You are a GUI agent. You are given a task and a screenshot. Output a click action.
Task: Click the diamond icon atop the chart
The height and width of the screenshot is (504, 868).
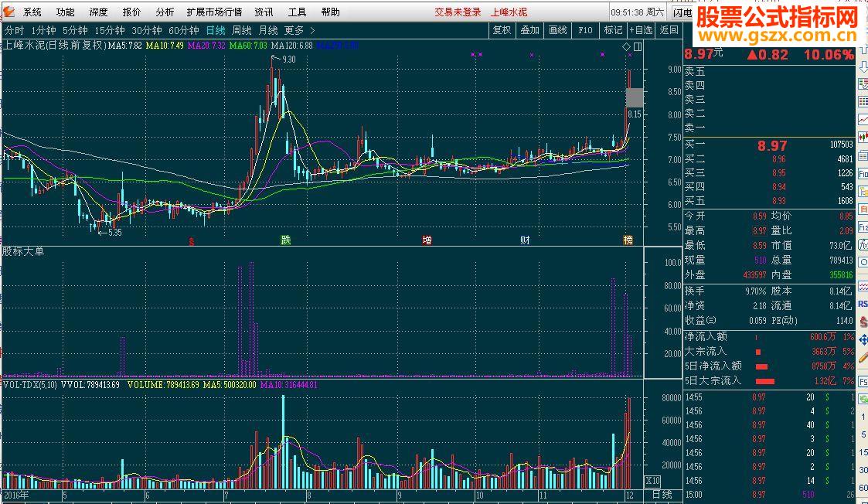point(627,46)
